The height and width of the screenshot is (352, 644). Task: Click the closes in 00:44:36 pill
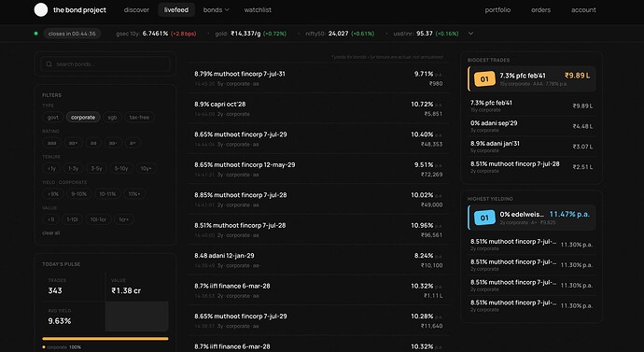[72, 34]
